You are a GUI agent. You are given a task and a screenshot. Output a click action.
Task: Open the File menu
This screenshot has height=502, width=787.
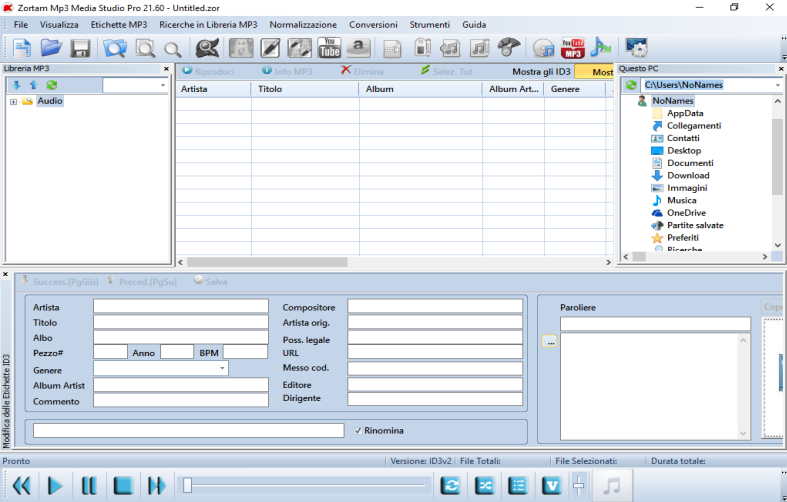(x=21, y=25)
